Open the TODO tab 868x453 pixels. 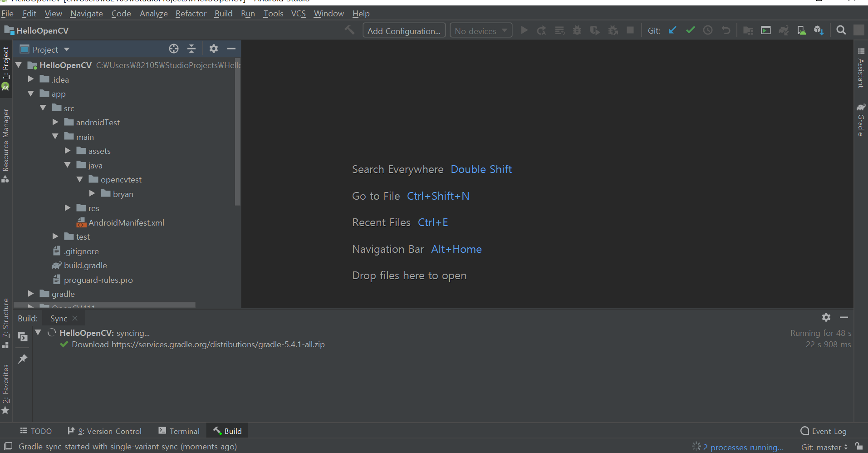click(x=36, y=431)
